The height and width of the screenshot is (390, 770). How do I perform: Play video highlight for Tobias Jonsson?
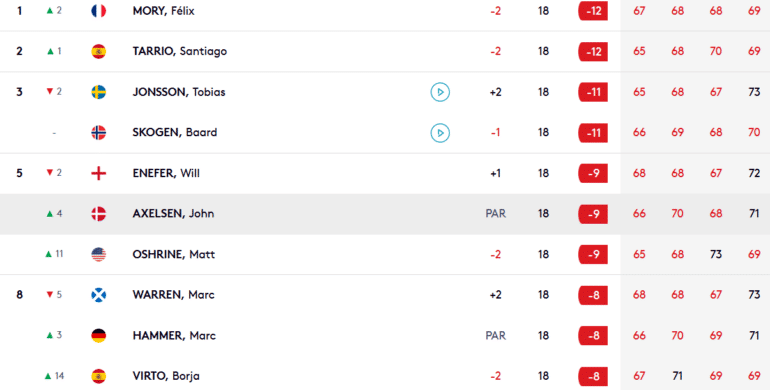440,92
